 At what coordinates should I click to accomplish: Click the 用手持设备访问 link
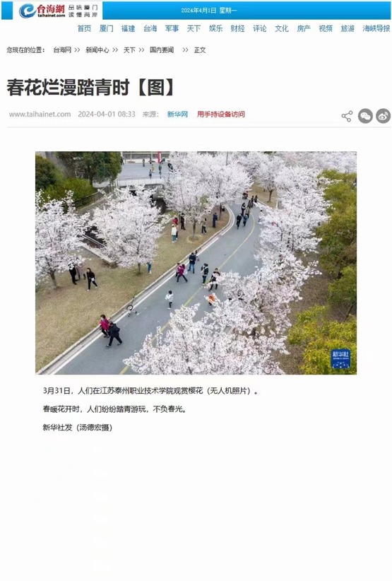pos(220,115)
